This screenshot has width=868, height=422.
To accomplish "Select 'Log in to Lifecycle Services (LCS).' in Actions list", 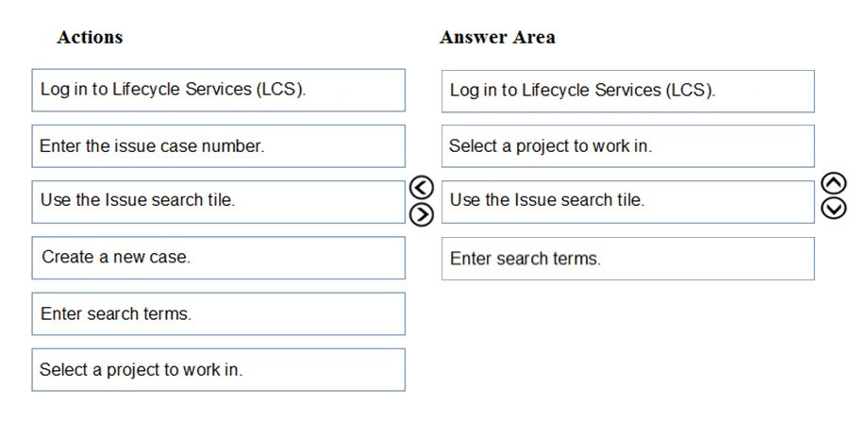I will pyautogui.click(x=218, y=90).
